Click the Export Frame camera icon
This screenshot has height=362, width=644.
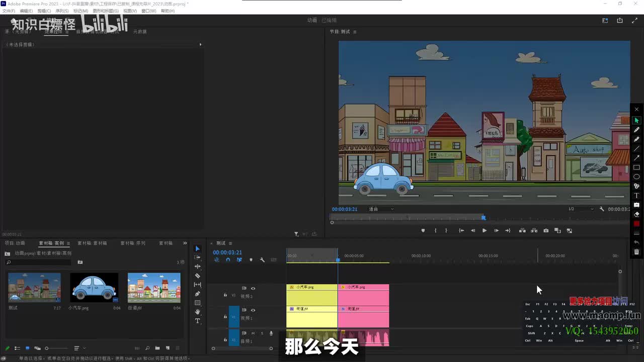point(546,231)
